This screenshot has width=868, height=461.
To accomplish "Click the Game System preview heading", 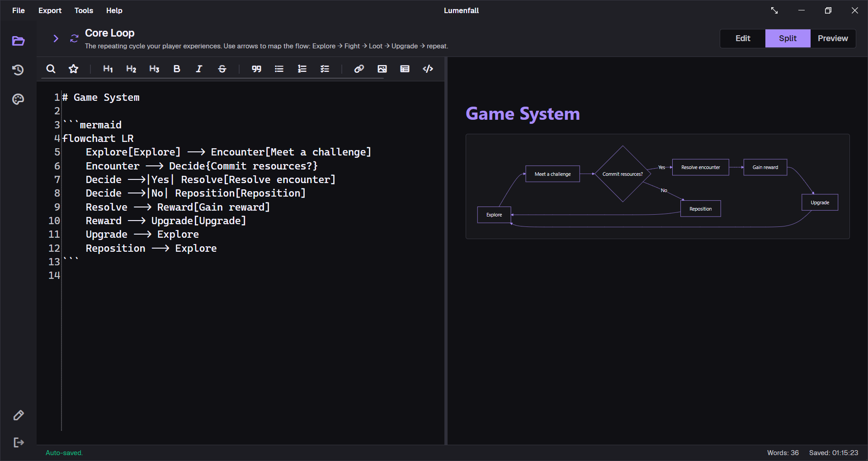I will tap(523, 114).
